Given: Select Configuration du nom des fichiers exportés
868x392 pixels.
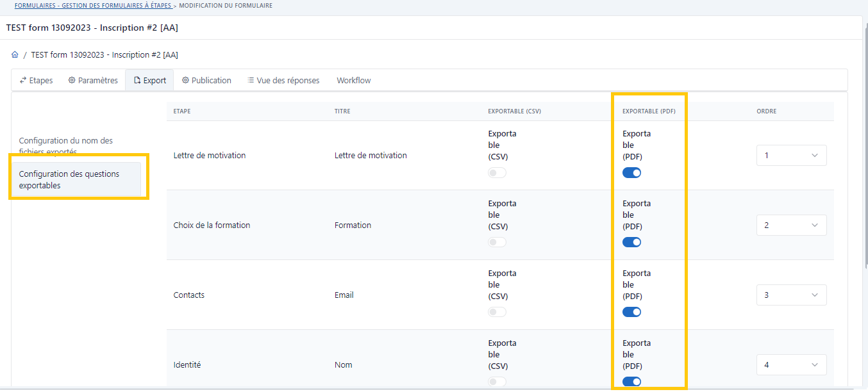Looking at the screenshot, I should tap(65, 145).
